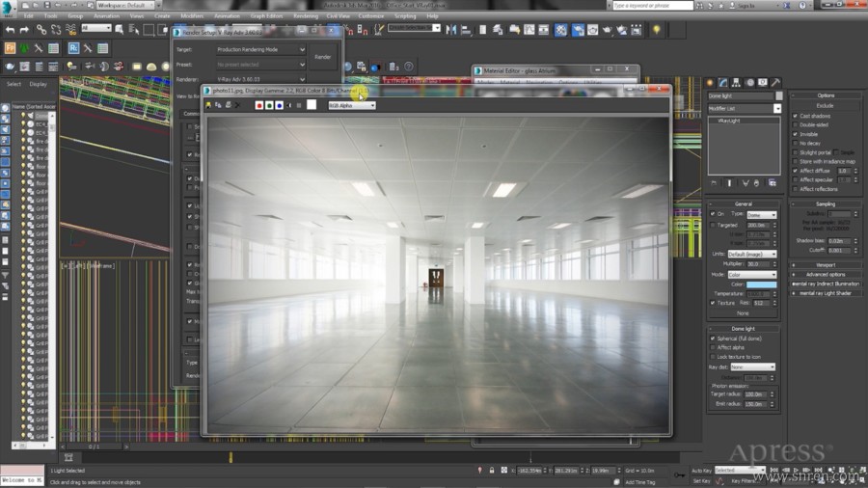
Task: Open the Motion command panel tab
Action: (749, 82)
